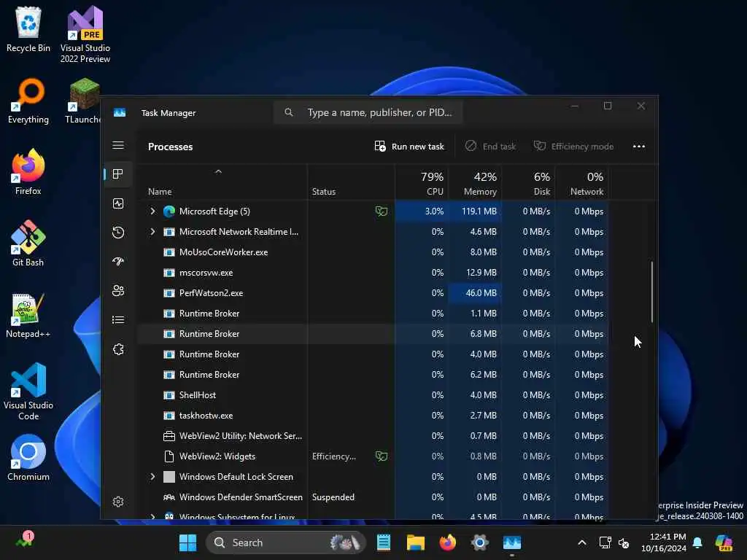Select the Processes page icon in sidebar
Image resolution: width=747 pixels, height=560 pixels.
point(118,174)
